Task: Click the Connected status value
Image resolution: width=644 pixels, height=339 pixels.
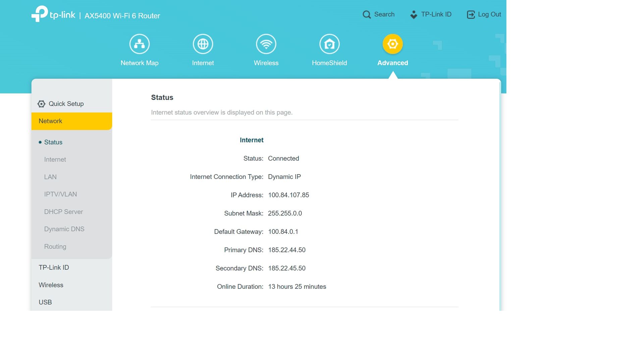Action: (x=283, y=158)
